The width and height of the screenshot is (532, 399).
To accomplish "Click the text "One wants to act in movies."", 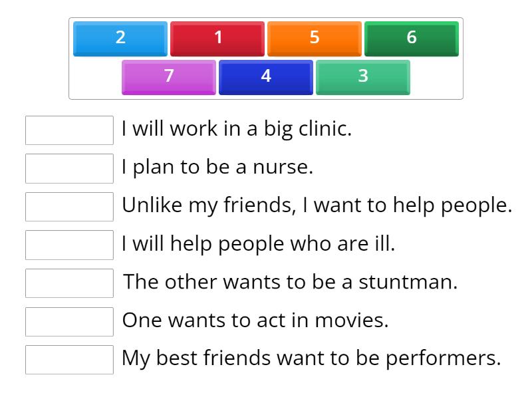I will [x=255, y=321].
